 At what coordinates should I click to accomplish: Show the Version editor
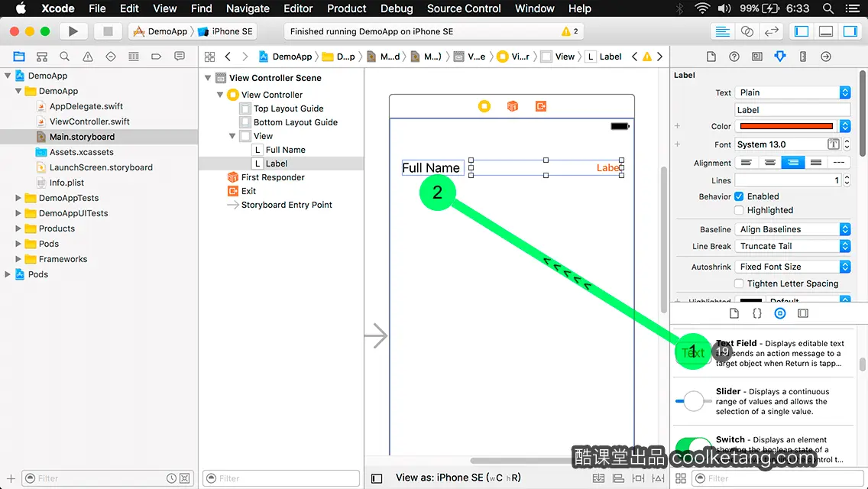pyautogui.click(x=771, y=31)
